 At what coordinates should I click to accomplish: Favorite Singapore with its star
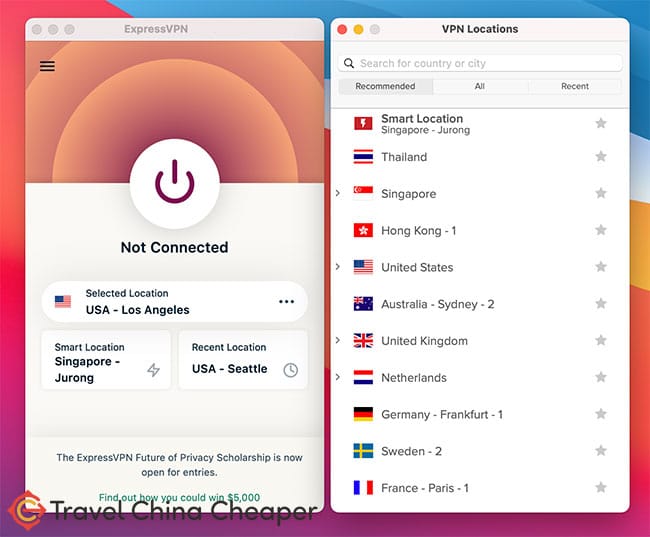tap(601, 193)
